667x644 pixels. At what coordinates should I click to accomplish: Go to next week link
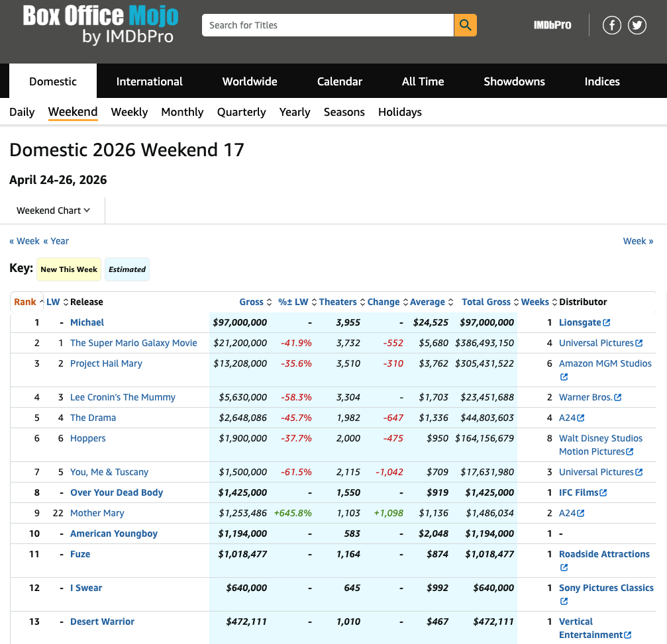638,241
